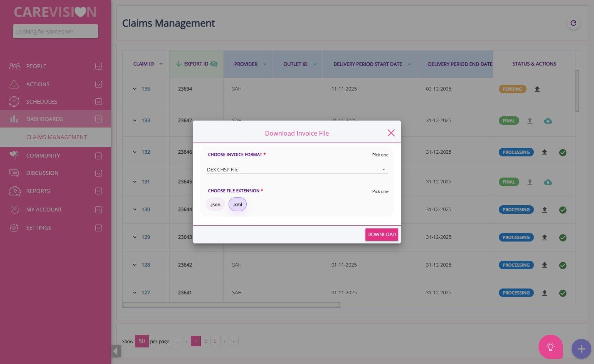Viewport: 594px width, 364px height.
Task: Click the Looking for someone search field
Action: 56,31
